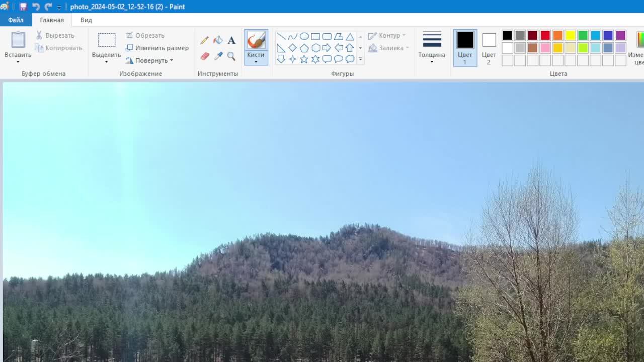Open the Quick Access Toolbar customize arrow
The width and height of the screenshot is (644, 362).
(x=59, y=7)
